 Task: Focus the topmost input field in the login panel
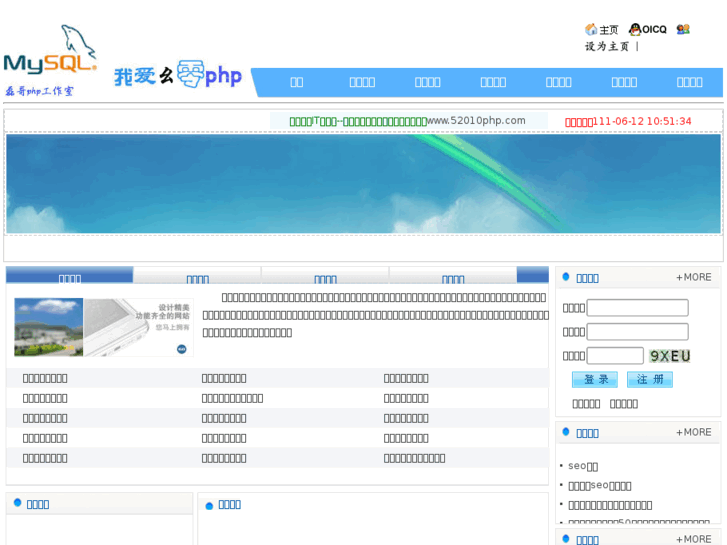tap(638, 308)
